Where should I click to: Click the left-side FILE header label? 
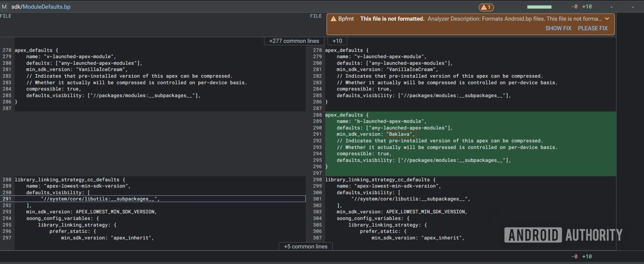[x=6, y=16]
